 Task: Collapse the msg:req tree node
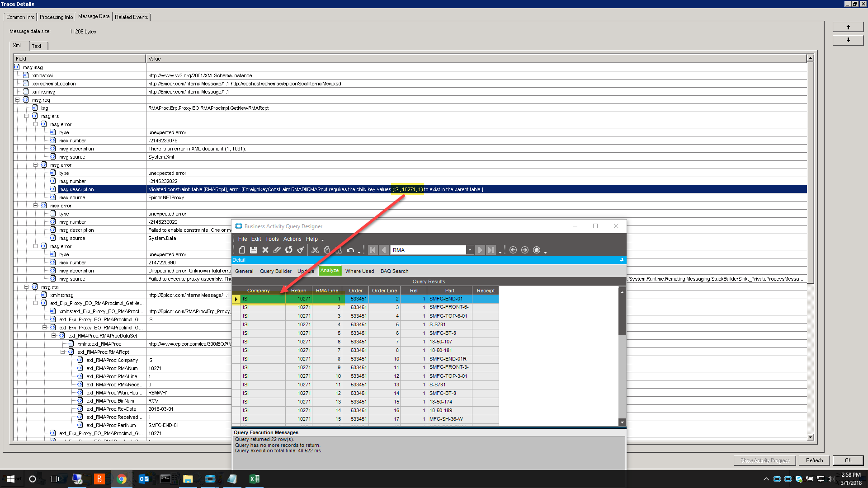(x=18, y=100)
